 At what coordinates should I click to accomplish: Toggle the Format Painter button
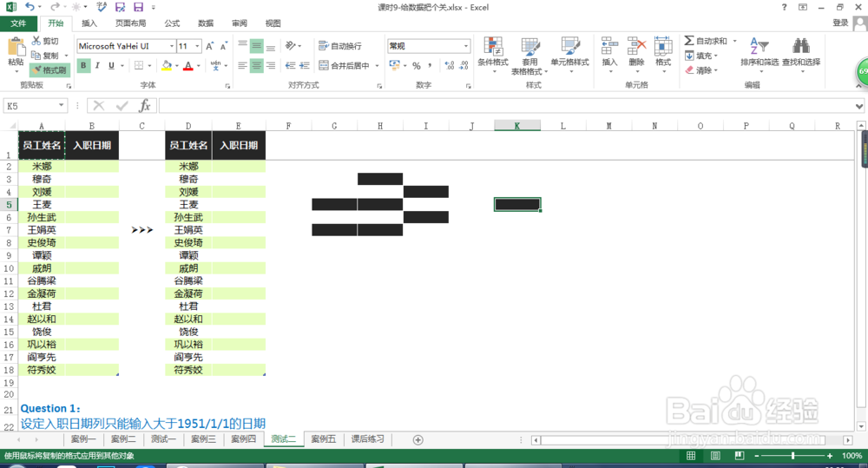[x=49, y=69]
